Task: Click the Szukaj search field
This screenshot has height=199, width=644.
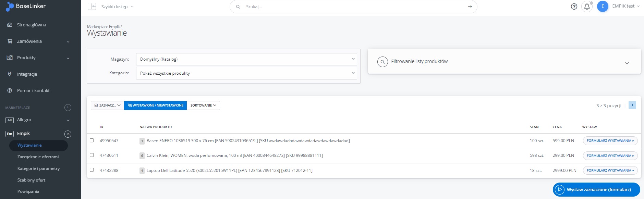Action: coord(353,7)
